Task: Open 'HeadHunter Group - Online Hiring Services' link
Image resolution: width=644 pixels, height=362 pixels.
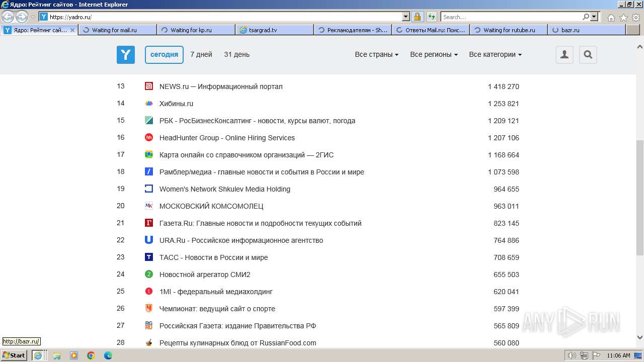Action: pyautogui.click(x=227, y=138)
